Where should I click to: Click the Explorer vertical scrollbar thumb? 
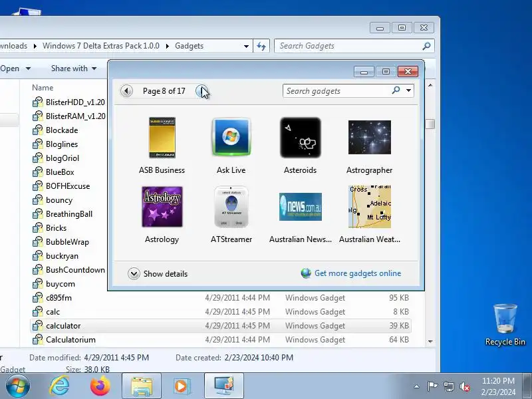(430, 124)
